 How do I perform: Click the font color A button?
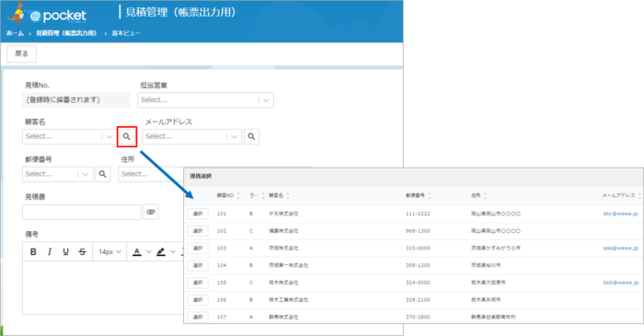click(137, 252)
